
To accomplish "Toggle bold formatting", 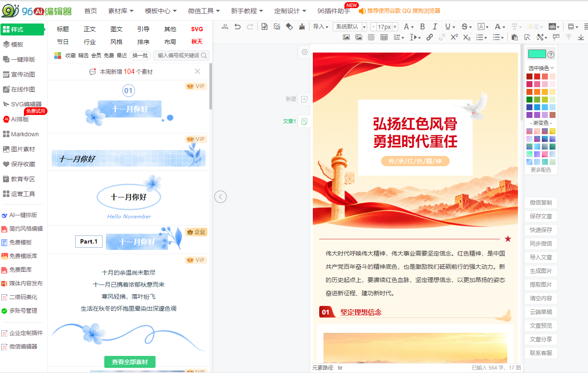I will (422, 26).
